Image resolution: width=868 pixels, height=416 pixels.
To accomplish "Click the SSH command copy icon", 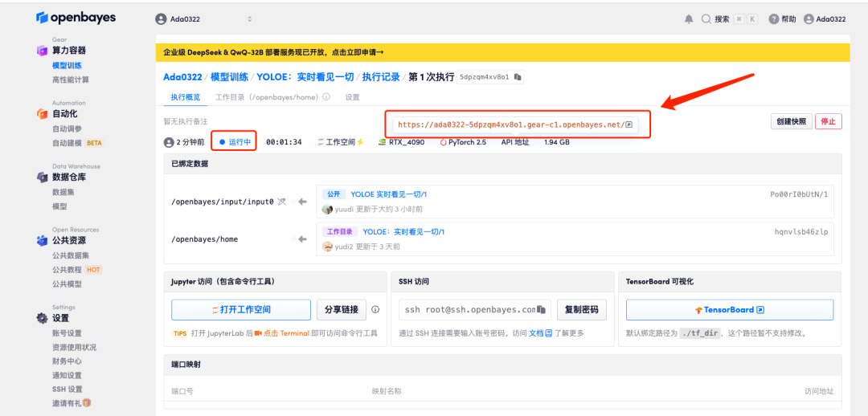I will 543,310.
